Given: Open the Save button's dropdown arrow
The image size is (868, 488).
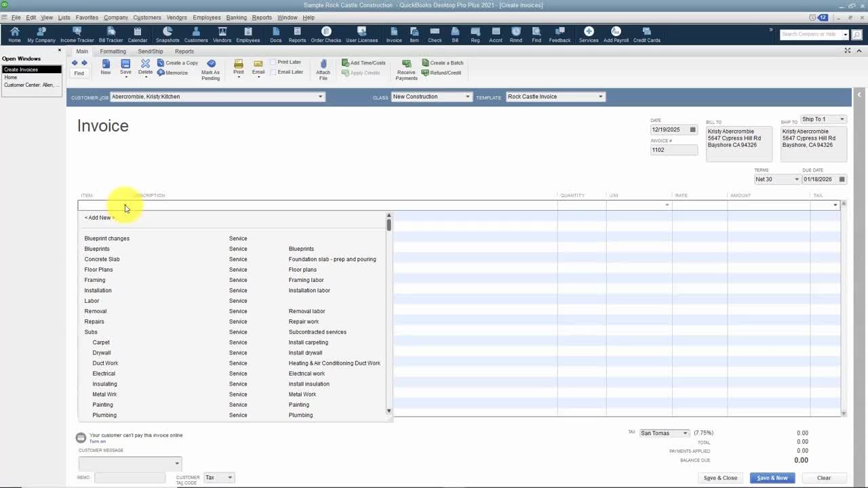Looking at the screenshot, I should [125, 77].
